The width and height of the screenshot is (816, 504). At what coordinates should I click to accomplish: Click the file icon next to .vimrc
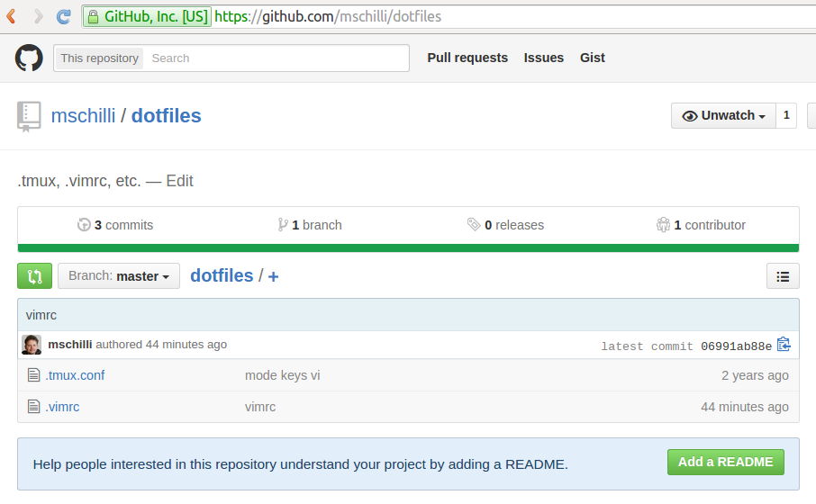[34, 406]
